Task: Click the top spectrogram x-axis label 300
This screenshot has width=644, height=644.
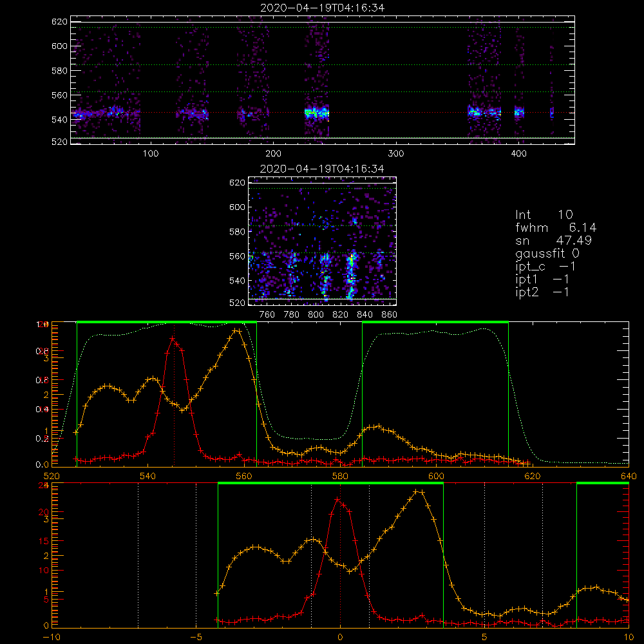Action: coord(396,154)
